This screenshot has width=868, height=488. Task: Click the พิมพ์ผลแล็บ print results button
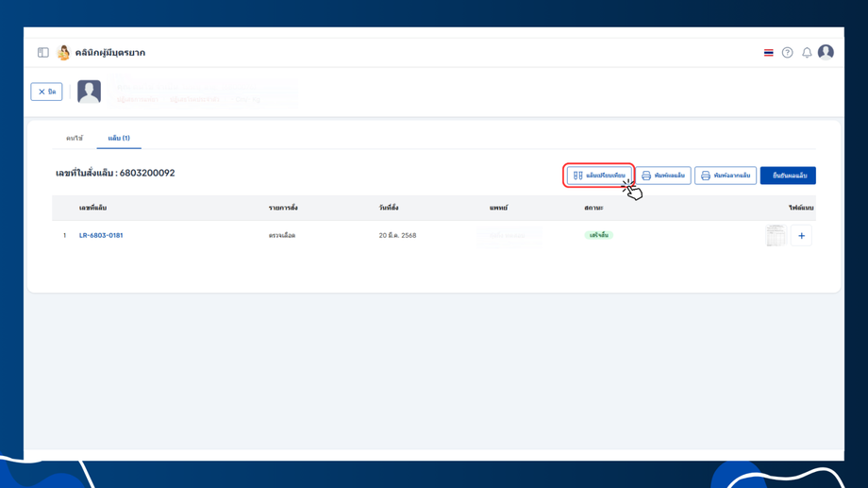[x=663, y=176]
